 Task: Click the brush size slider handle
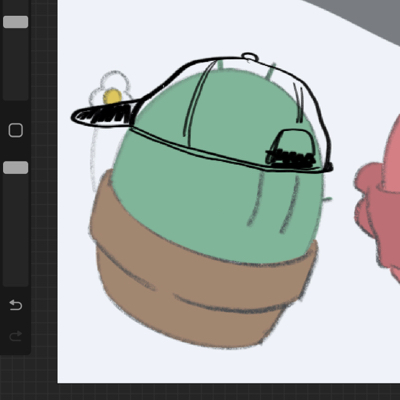(16, 22)
